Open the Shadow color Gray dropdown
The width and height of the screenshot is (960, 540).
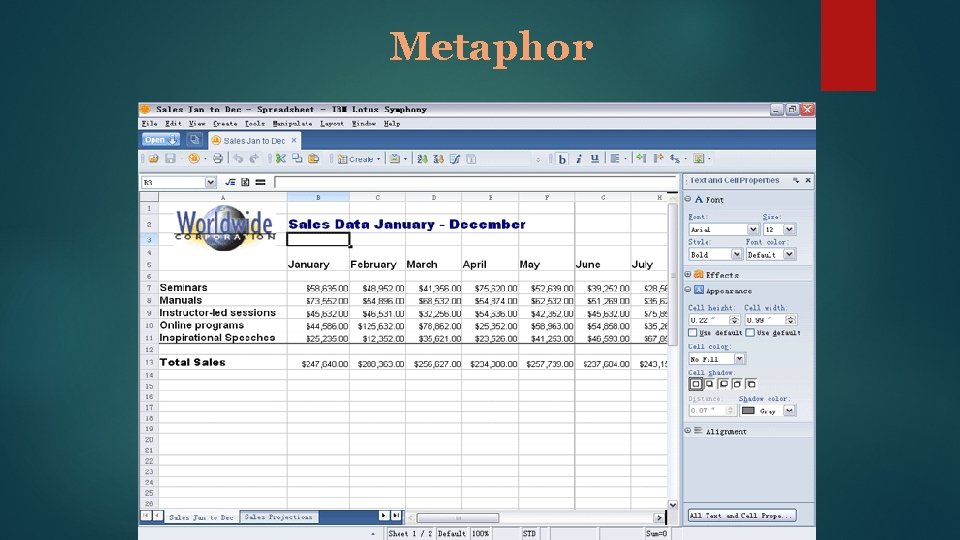(x=789, y=410)
